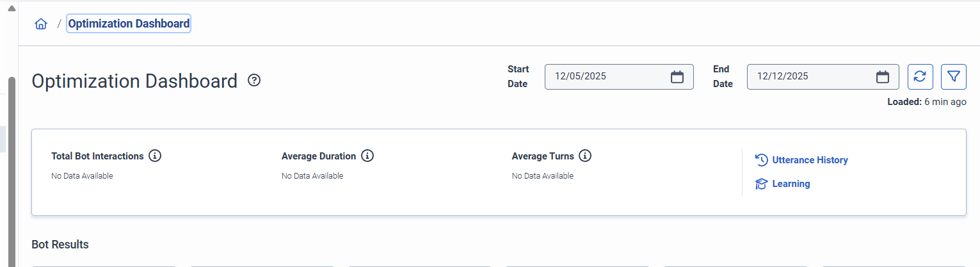Refresh the dashboard data

[920, 77]
